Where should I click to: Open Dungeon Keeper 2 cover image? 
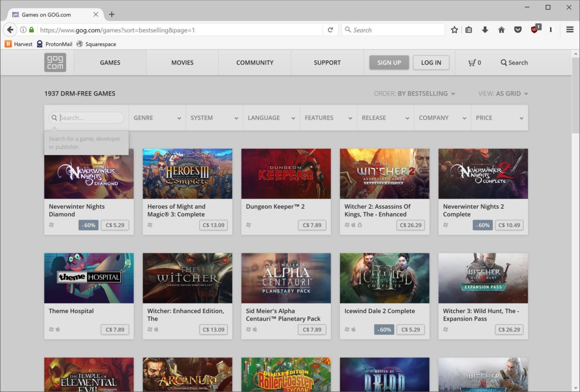click(286, 174)
